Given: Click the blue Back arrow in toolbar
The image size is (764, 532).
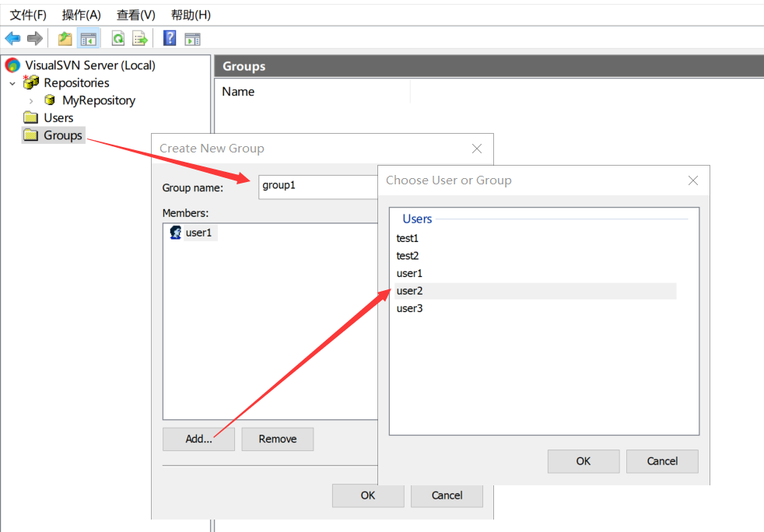Looking at the screenshot, I should point(12,38).
